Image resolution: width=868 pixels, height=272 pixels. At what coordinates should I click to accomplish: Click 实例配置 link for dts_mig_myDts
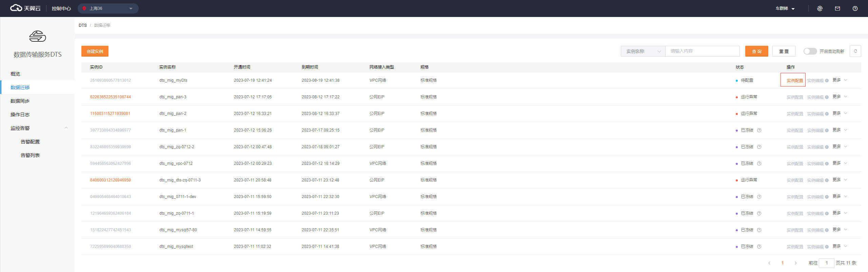(794, 81)
